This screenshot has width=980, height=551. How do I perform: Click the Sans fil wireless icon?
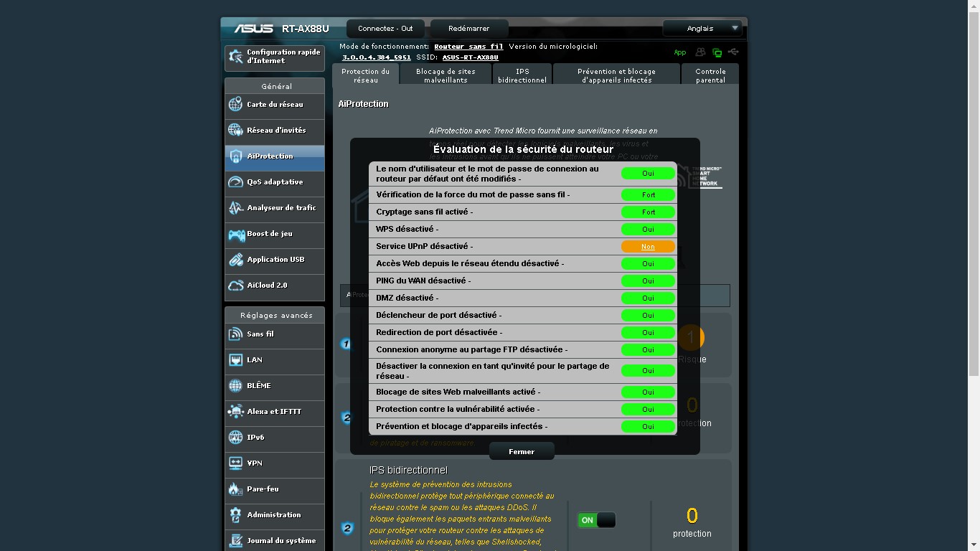tap(235, 334)
